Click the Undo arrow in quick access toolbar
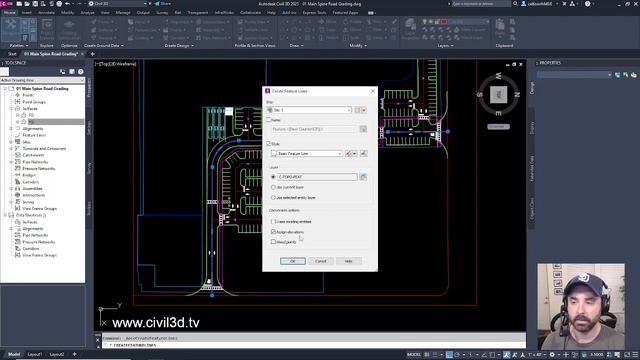Image resolution: width=640 pixels, height=360 pixels. click(x=68, y=4)
